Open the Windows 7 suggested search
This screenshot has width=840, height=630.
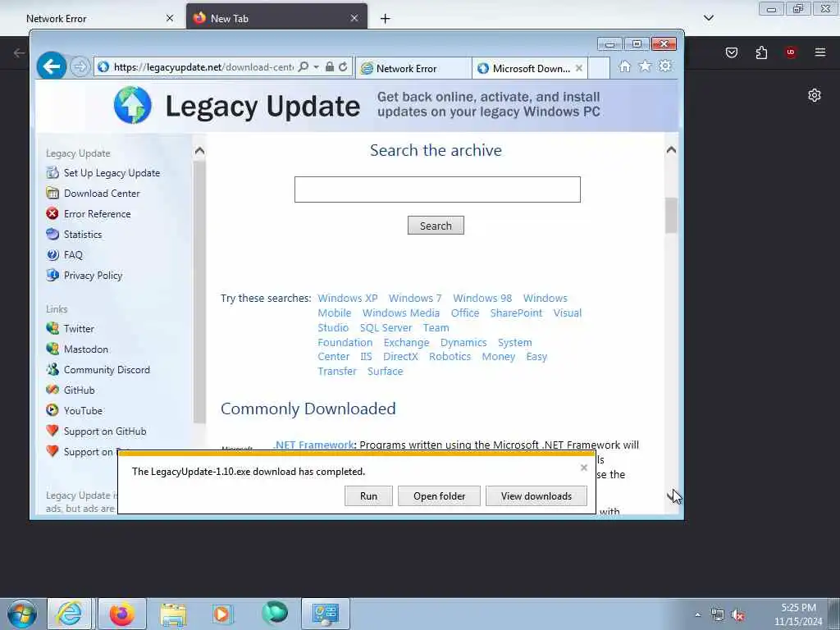(415, 299)
